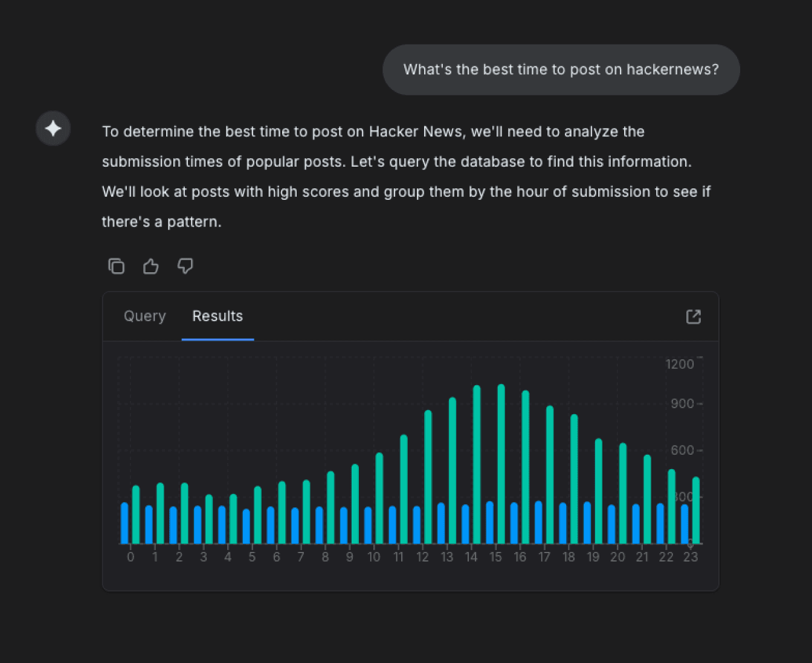Image resolution: width=812 pixels, height=663 pixels.
Task: Select the green bar above hour 14
Action: (x=476, y=465)
